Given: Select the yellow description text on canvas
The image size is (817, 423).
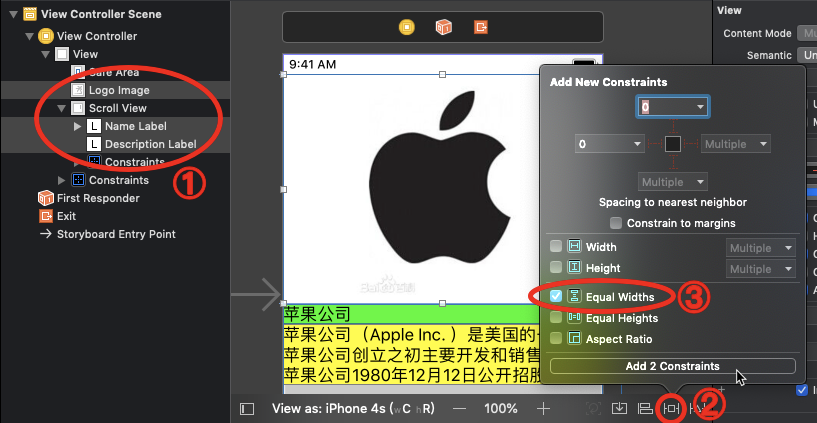Looking at the screenshot, I should [412, 354].
